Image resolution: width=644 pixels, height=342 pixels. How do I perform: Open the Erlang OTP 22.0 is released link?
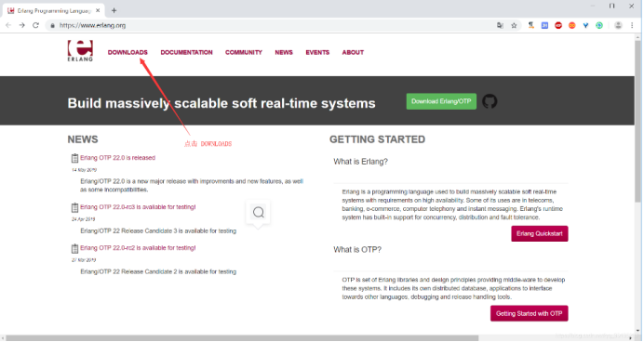(x=118, y=158)
